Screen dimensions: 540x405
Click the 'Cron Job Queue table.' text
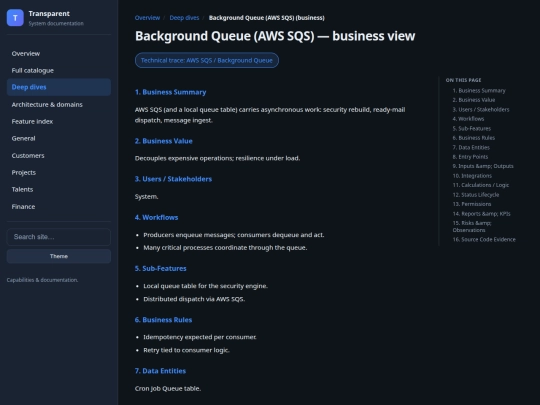tap(168, 388)
